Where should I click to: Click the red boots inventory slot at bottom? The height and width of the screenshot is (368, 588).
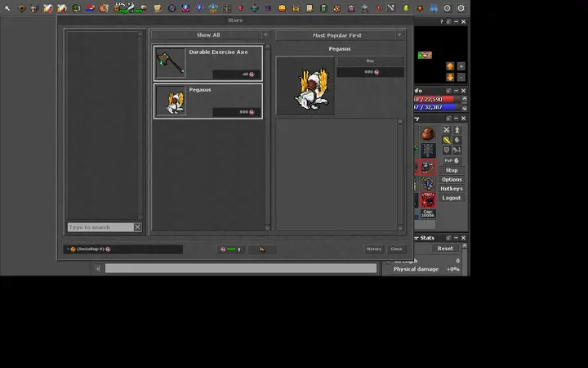click(x=428, y=200)
